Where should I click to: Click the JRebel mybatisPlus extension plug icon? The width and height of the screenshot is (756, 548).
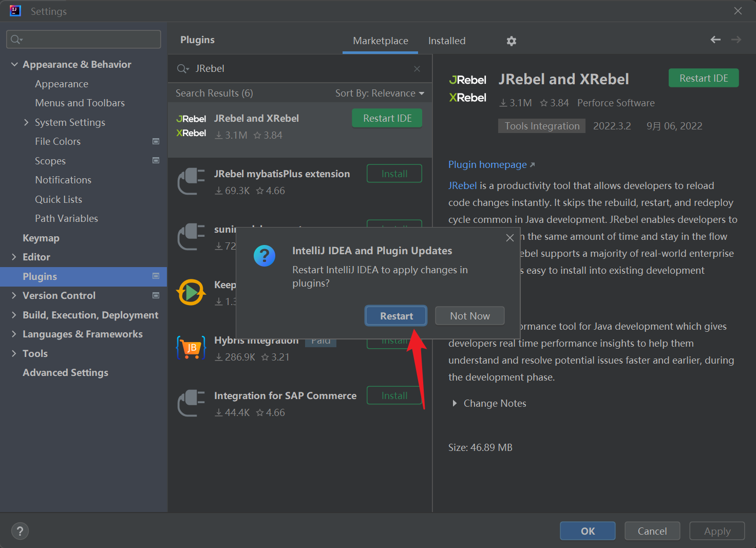pyautogui.click(x=191, y=181)
